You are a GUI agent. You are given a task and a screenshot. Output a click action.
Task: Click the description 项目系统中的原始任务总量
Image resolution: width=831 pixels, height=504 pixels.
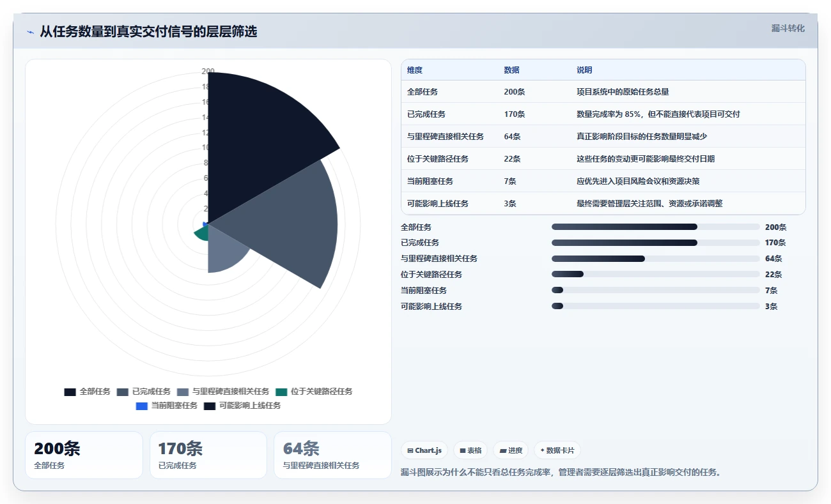[623, 92]
